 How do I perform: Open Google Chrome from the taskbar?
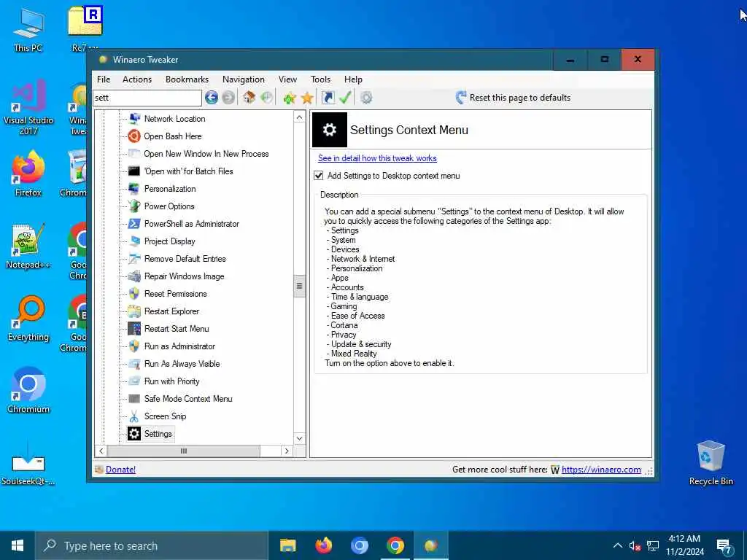[x=395, y=545]
